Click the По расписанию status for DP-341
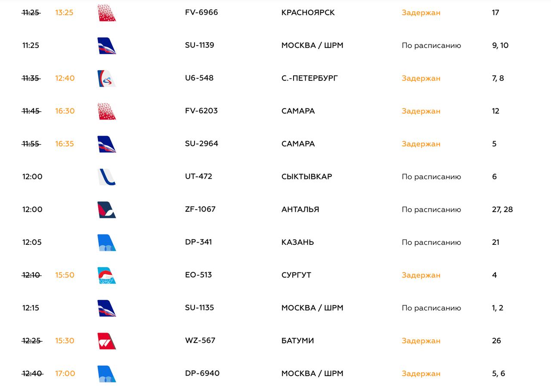 tap(431, 242)
